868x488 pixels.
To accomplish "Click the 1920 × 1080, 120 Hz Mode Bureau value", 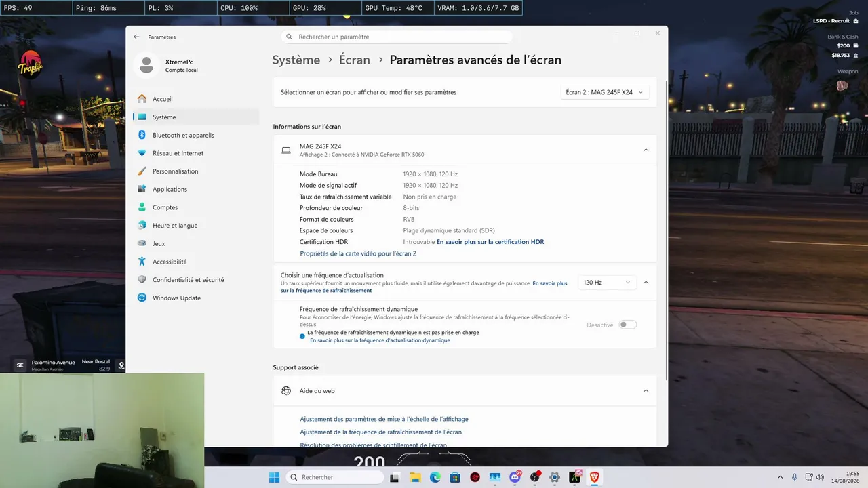I will pyautogui.click(x=430, y=174).
